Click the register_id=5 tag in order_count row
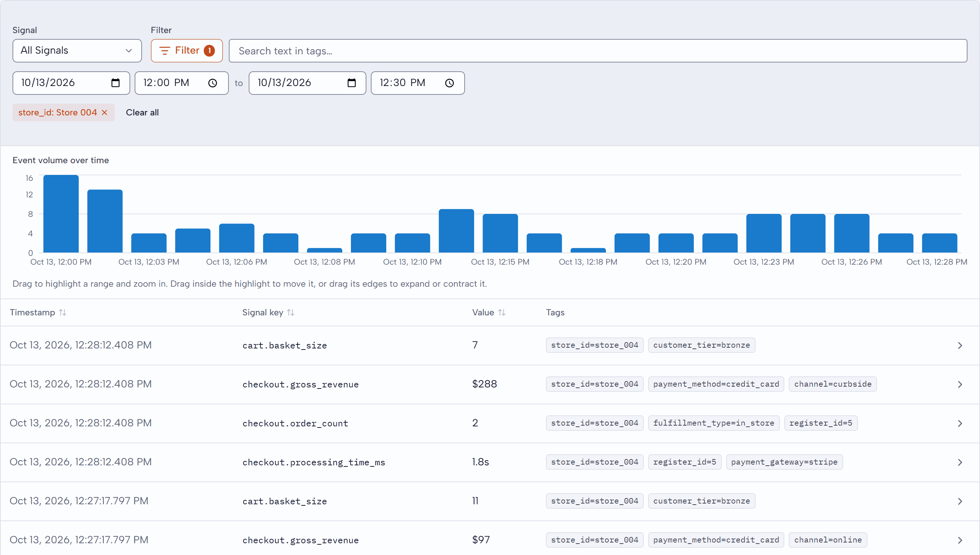 coord(821,423)
